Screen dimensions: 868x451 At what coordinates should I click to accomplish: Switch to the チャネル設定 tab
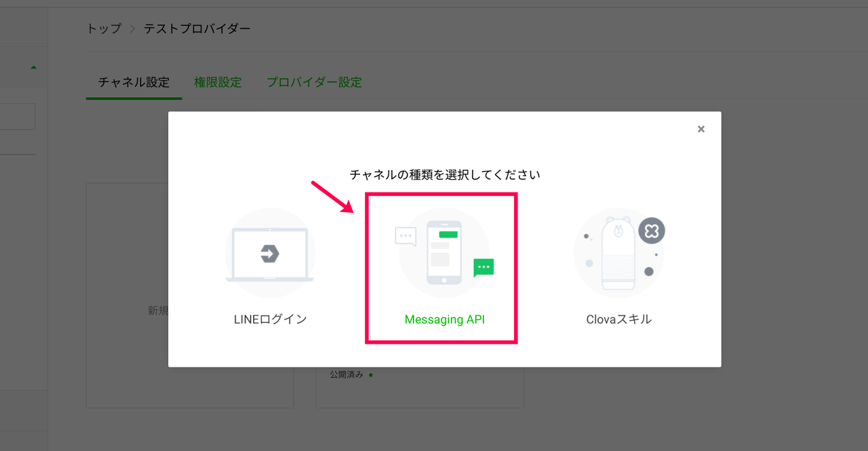[134, 82]
